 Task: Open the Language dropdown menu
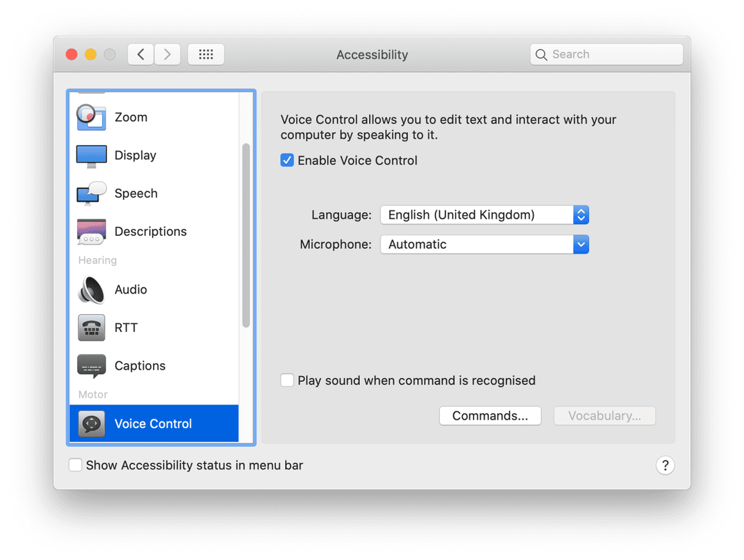pos(484,215)
